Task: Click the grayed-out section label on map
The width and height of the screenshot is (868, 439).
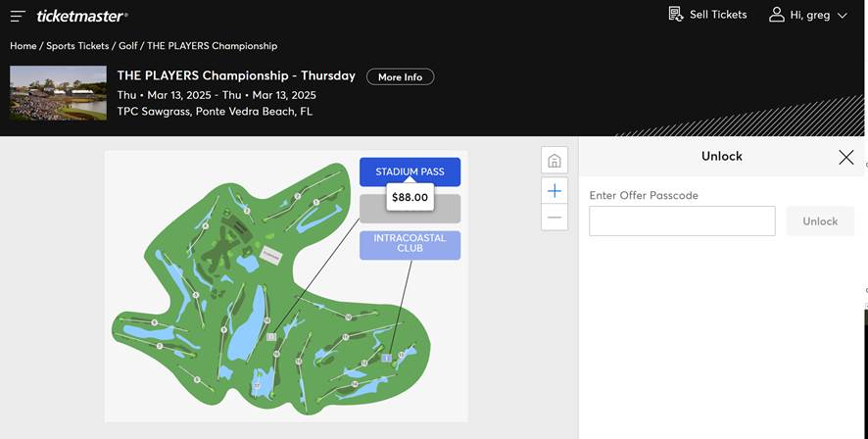Action: pyautogui.click(x=410, y=210)
